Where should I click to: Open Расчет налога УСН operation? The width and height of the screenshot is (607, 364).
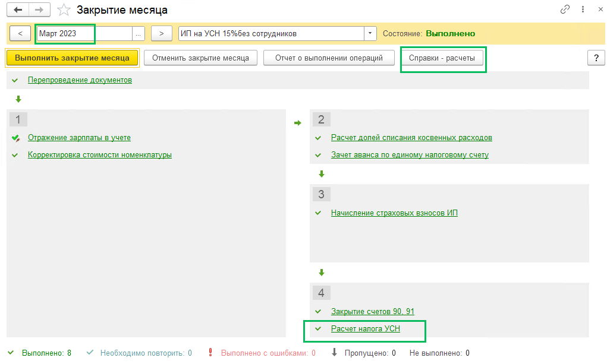(365, 329)
